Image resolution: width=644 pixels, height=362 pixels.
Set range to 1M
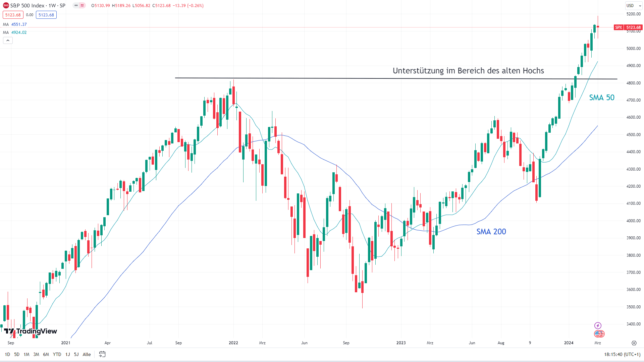pos(26,354)
